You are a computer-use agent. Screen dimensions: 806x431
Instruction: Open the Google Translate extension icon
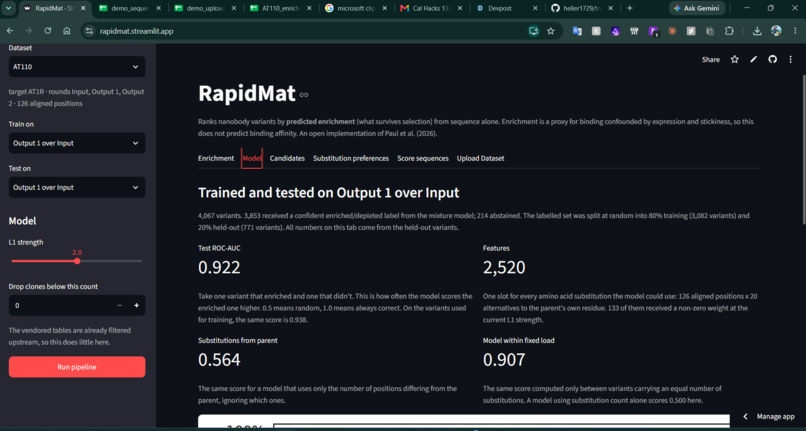click(577, 31)
